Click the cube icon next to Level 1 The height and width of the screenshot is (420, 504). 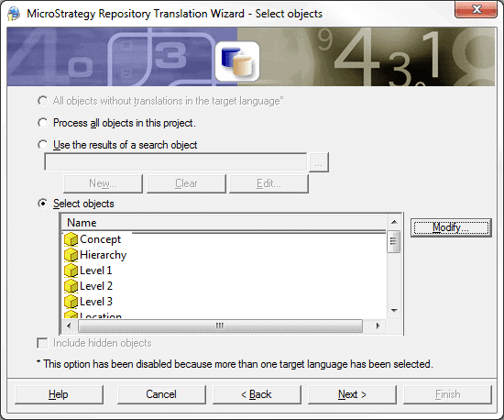71,271
